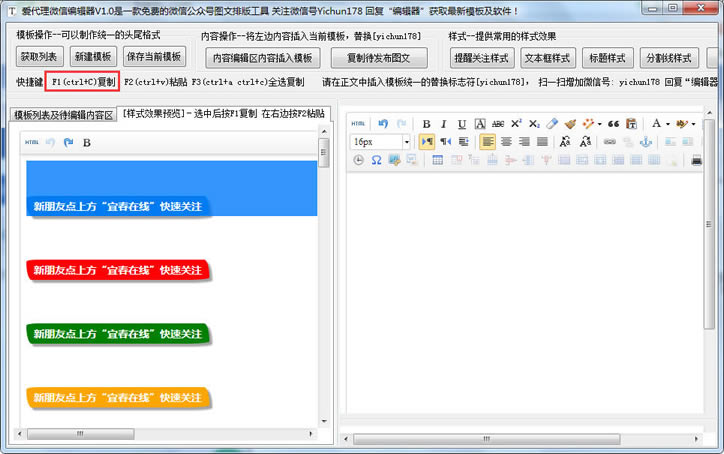Toggle left-to-right text direction button

point(428,142)
